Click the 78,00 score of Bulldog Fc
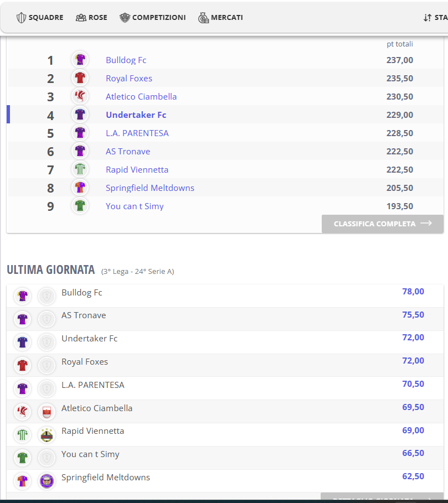Screen dimensions: 448x503 (413, 291)
